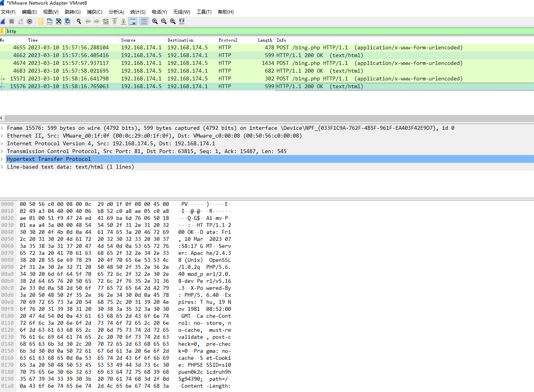
Task: Go back in packet history
Action: (x=88, y=21)
